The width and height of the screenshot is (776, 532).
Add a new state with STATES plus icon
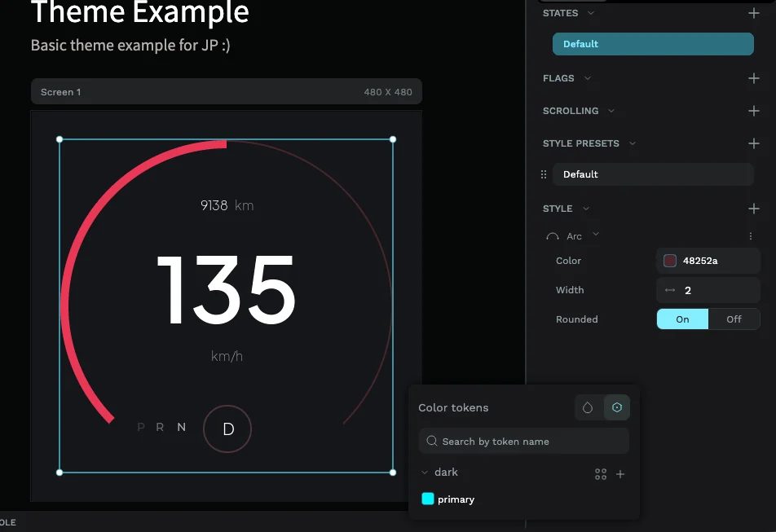[753, 13]
